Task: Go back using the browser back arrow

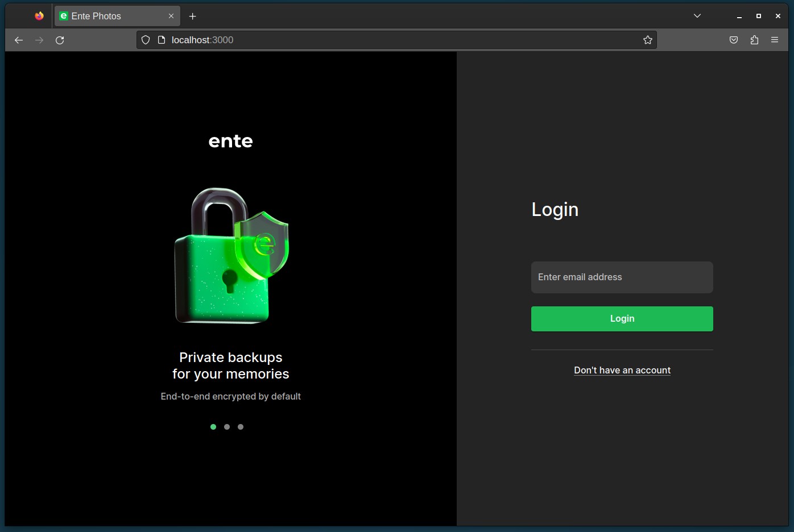Action: 19,40
